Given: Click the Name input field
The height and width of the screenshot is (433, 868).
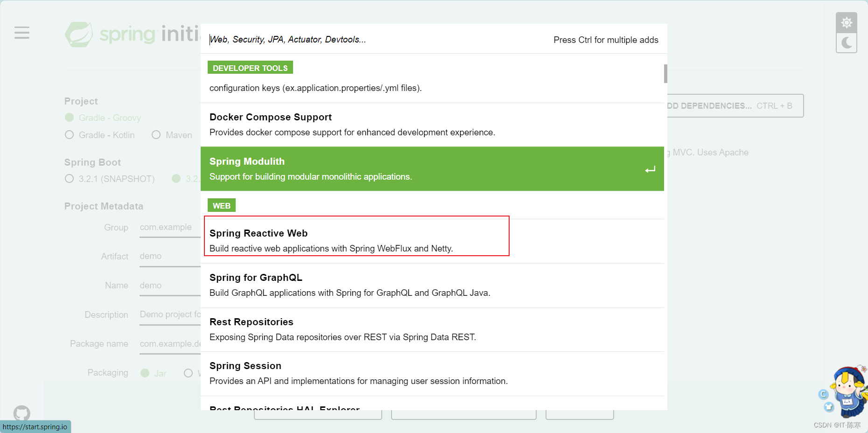Looking at the screenshot, I should (x=170, y=285).
